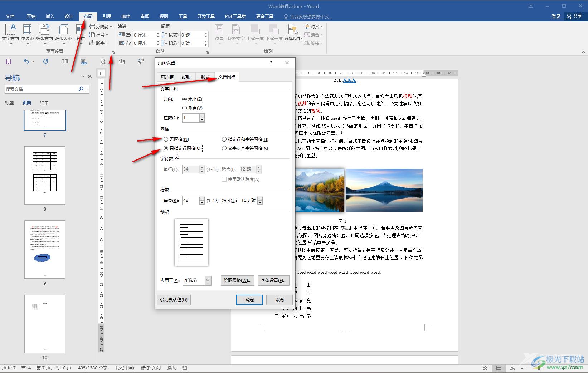This screenshot has width=588, height=373.
Task: Open the Orientation (纸张方向) tool
Action: pos(44,34)
